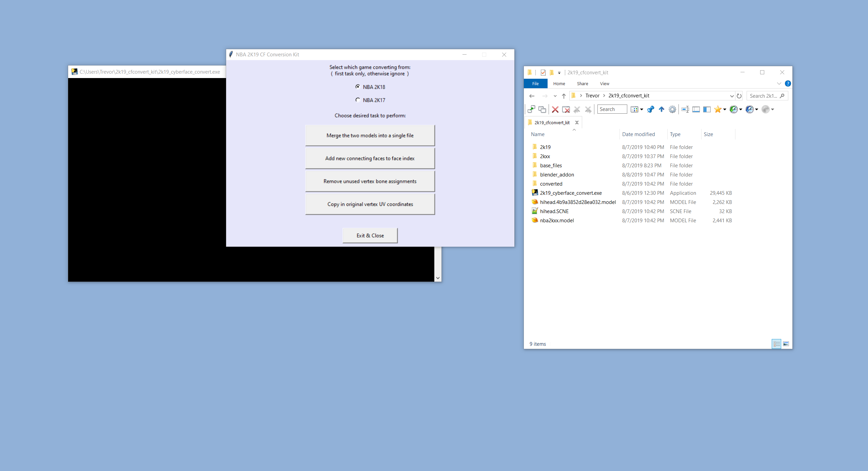This screenshot has width=868, height=471.
Task: Click the 2k19_cfconvert_kit breadcrumb segment
Action: tap(629, 96)
